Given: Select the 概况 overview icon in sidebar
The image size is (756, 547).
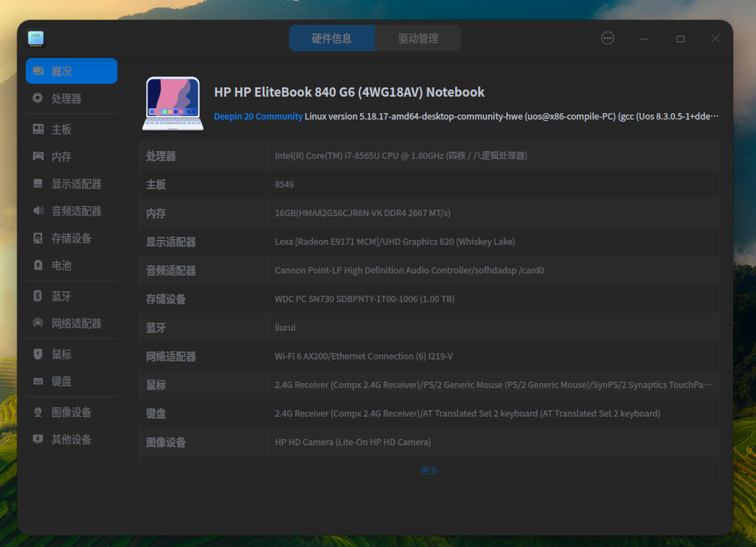Looking at the screenshot, I should [39, 72].
